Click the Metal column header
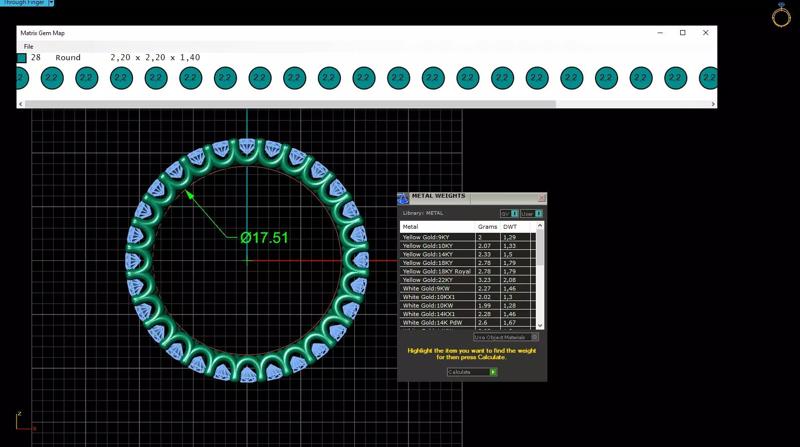 [437, 227]
